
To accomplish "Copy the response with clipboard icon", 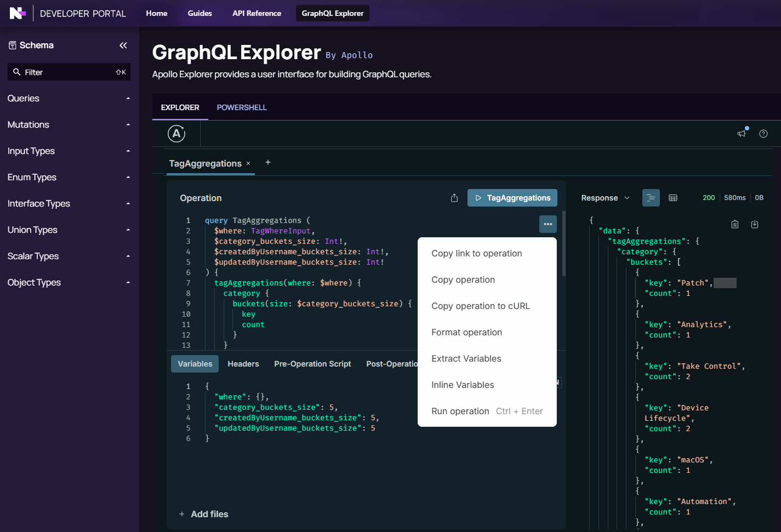I will (735, 224).
